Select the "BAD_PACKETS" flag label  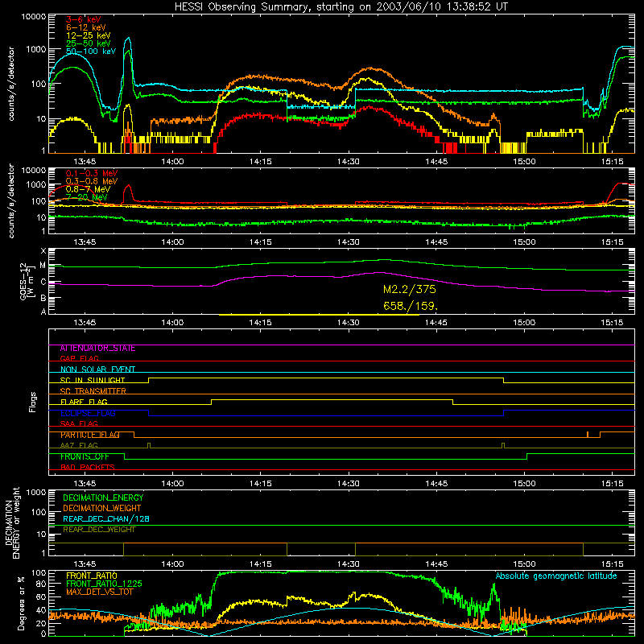tap(88, 467)
